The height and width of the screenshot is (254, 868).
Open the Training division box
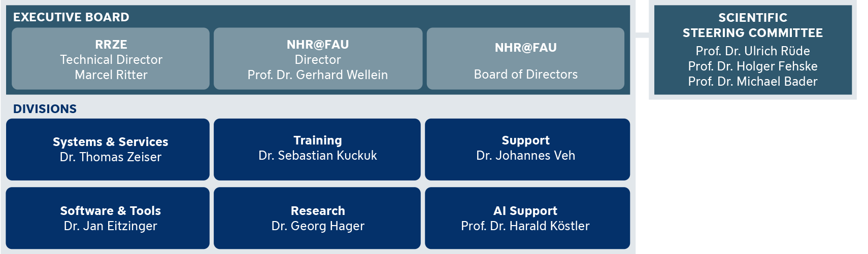(317, 150)
